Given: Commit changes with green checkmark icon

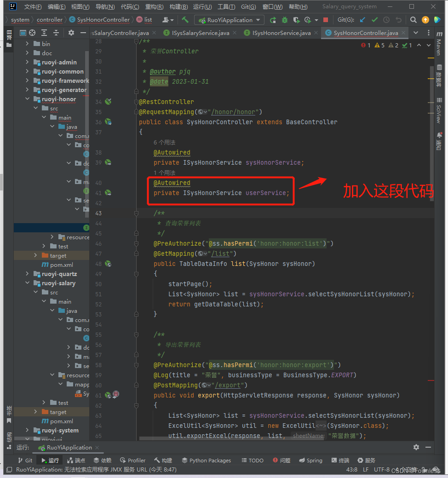Looking at the screenshot, I should point(374,20).
